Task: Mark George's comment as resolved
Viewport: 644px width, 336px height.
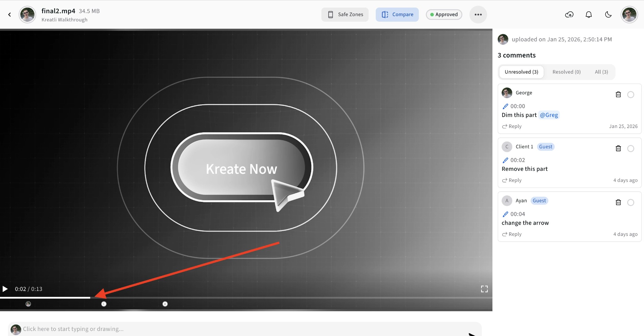Action: (x=631, y=94)
